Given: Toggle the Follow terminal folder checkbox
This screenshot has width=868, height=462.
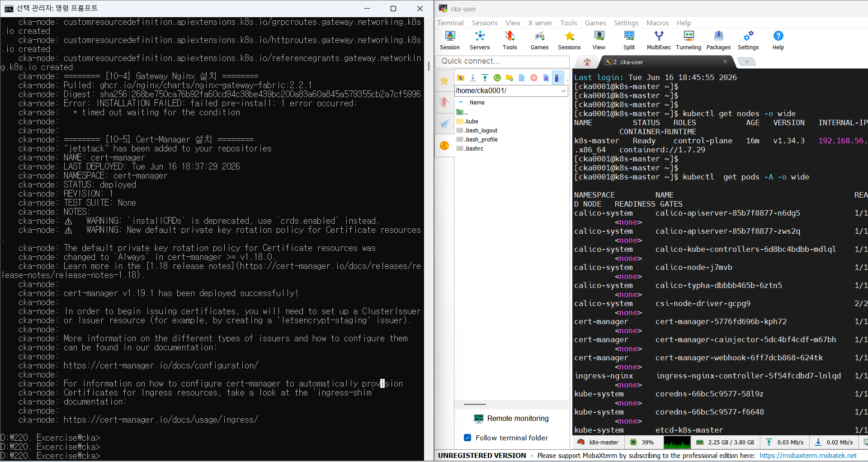Looking at the screenshot, I should (467, 438).
